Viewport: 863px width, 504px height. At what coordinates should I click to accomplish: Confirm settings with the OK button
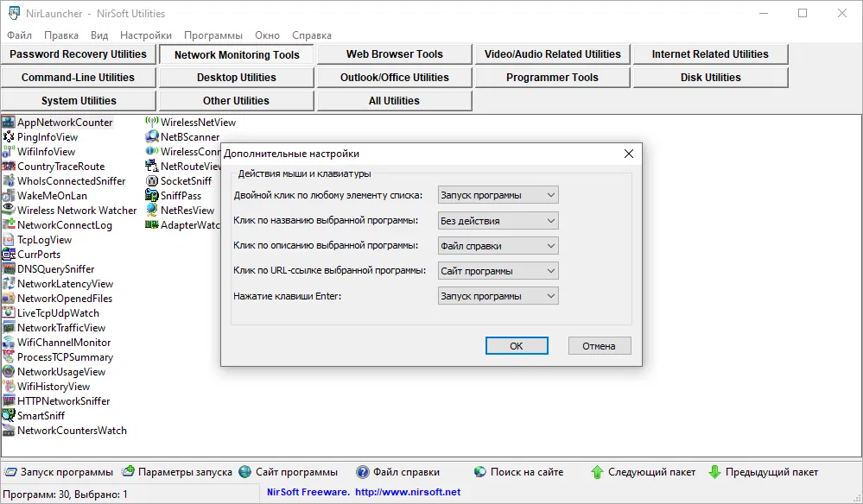[x=517, y=346]
